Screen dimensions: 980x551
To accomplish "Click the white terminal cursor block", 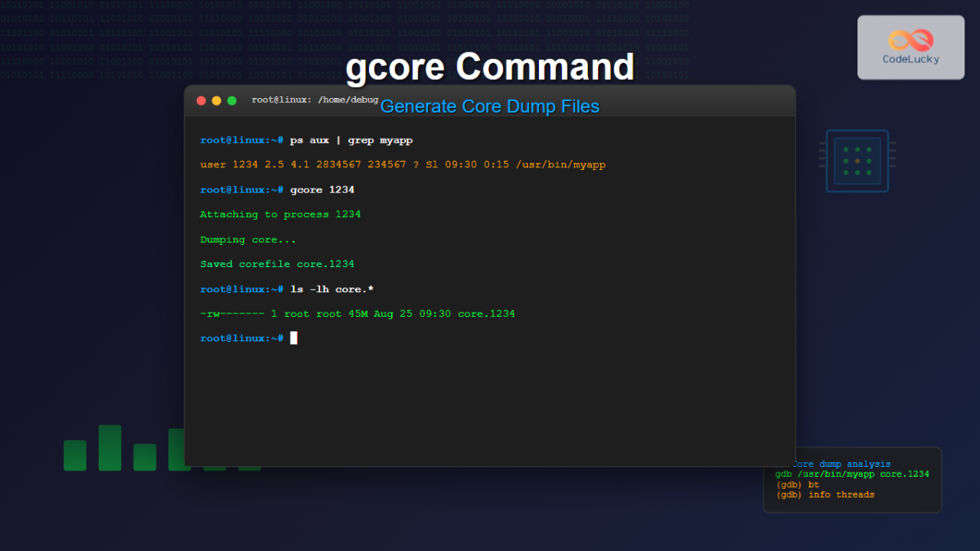I will 294,338.
